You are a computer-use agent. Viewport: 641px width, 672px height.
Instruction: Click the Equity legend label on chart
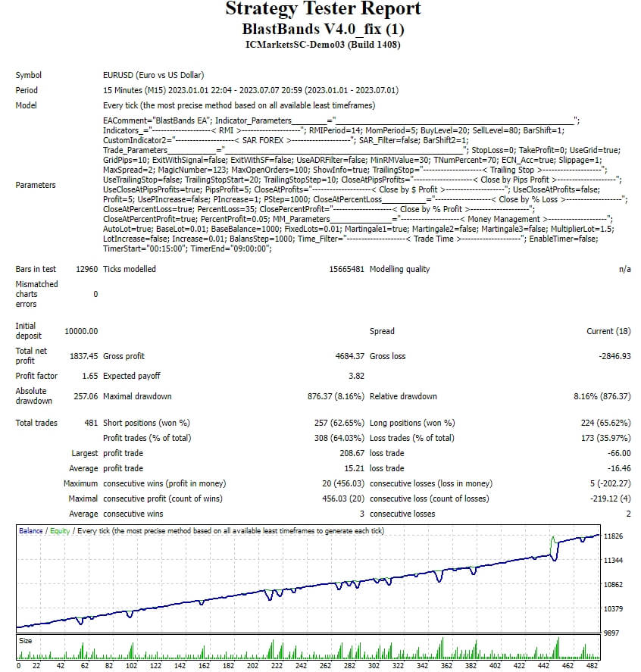click(61, 531)
